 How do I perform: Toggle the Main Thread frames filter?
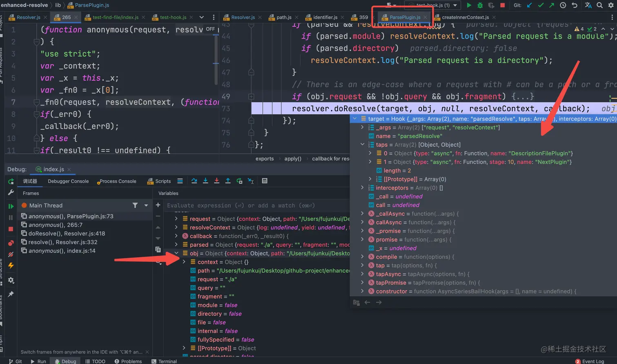135,205
